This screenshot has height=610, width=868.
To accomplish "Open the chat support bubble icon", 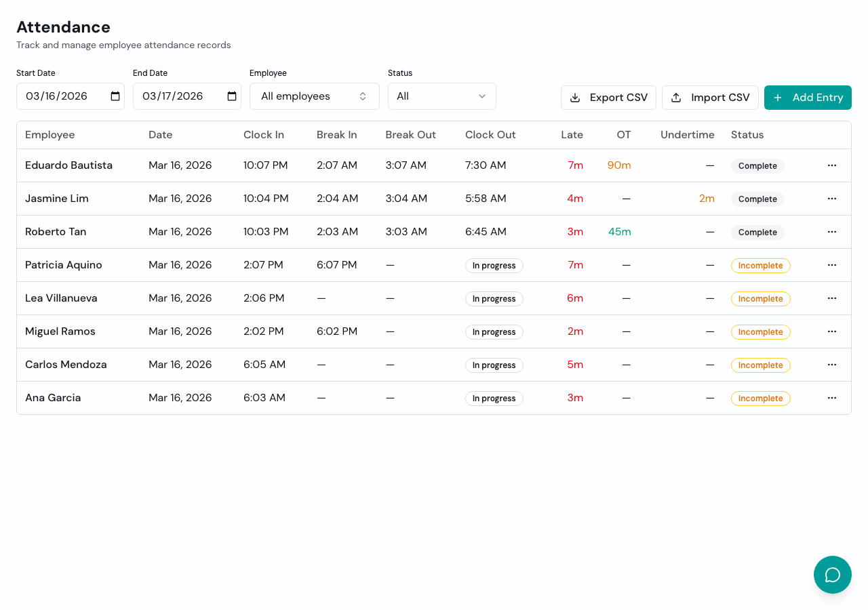I will point(832,574).
